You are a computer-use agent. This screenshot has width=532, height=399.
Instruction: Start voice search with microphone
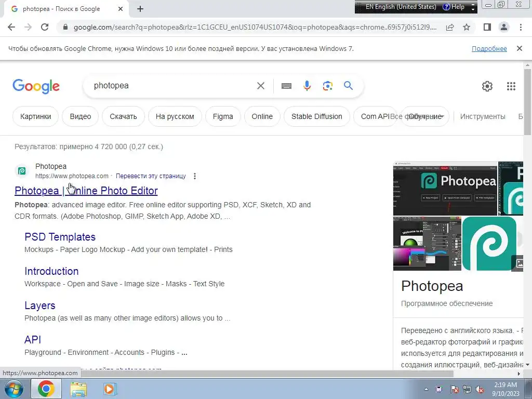307,86
